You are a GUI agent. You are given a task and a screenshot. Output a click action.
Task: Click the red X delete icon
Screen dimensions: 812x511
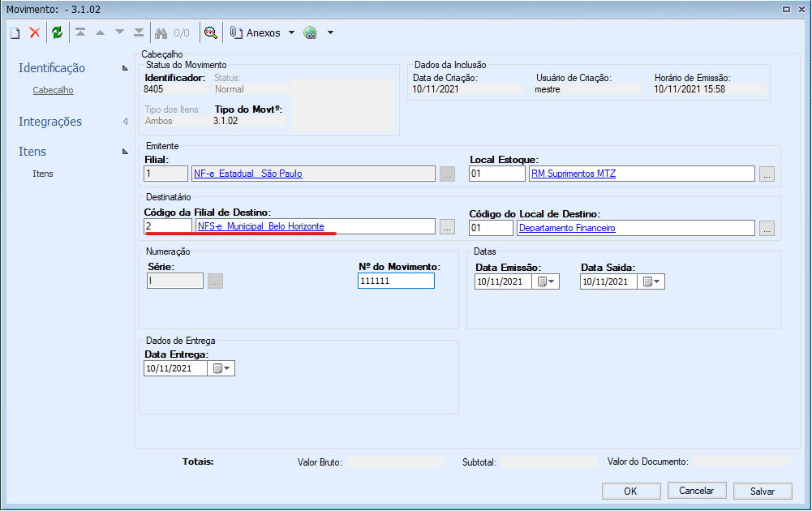[35, 32]
